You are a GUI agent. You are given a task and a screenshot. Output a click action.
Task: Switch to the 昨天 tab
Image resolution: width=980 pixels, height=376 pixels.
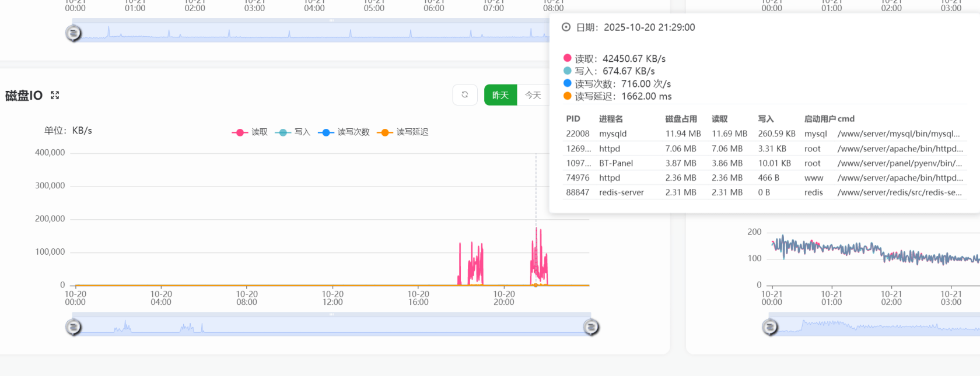pos(501,95)
